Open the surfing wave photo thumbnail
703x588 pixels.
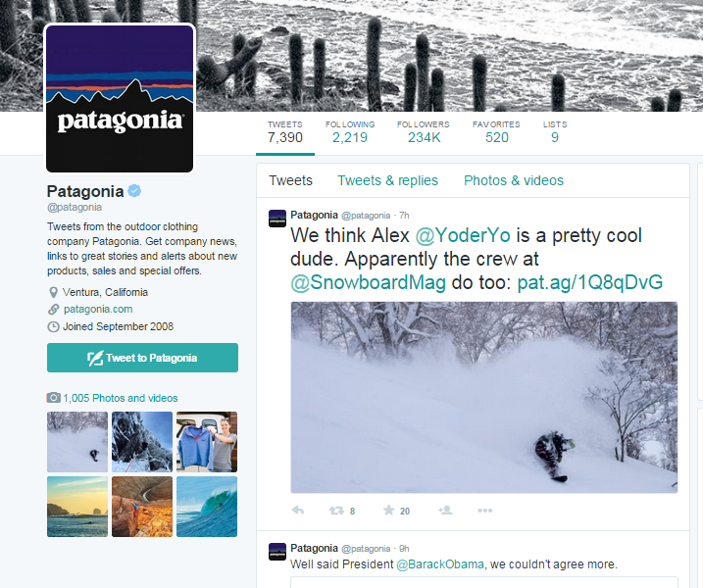(x=207, y=507)
